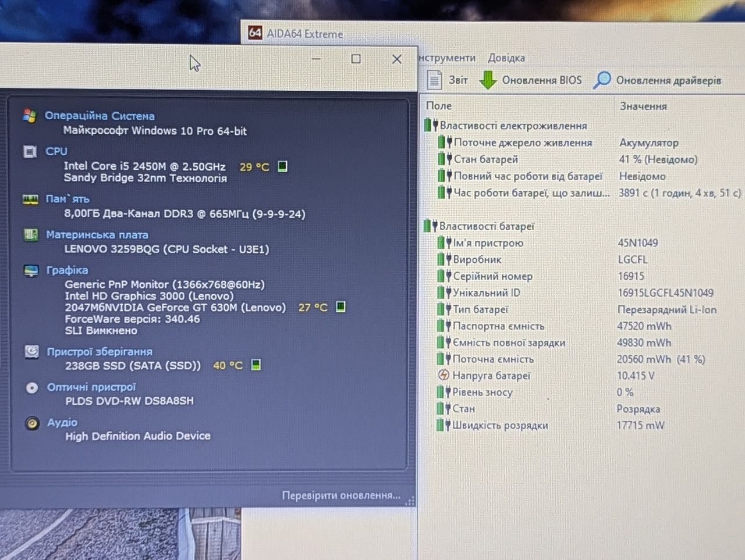
Task: Click the green arrow Оновлення BIOS icon
Action: 487,80
